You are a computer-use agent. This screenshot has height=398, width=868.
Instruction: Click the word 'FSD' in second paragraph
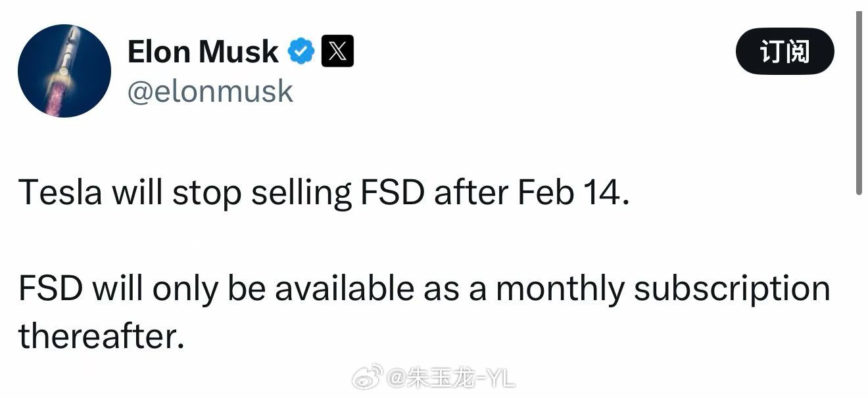click(51, 287)
